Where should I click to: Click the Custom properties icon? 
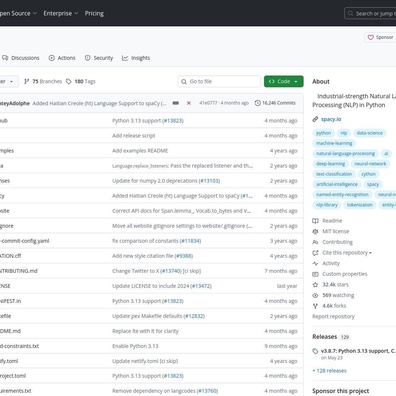(x=315, y=274)
